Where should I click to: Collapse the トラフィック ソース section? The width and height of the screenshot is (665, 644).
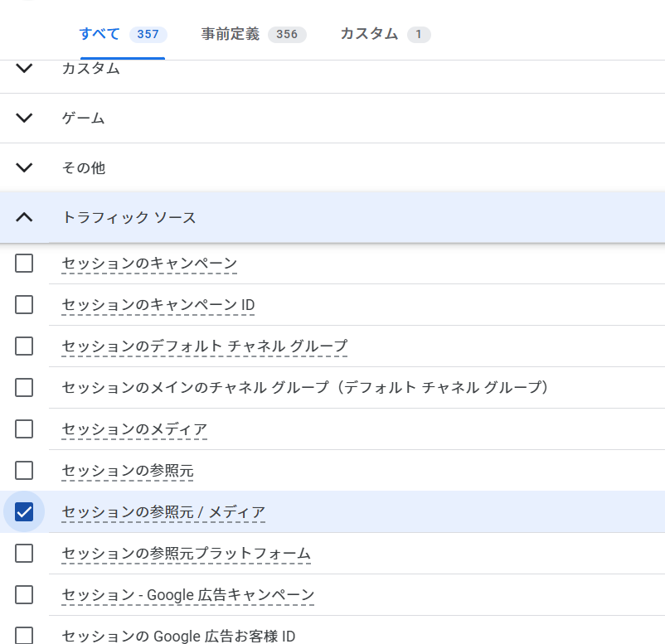24,217
